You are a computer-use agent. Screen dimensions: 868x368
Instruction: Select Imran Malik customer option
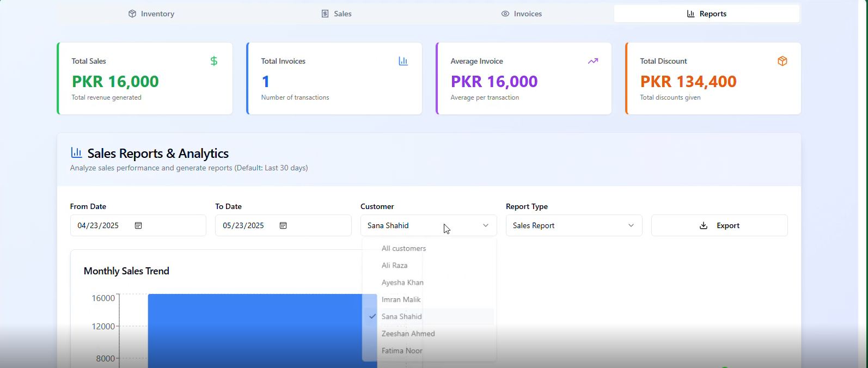point(429,299)
